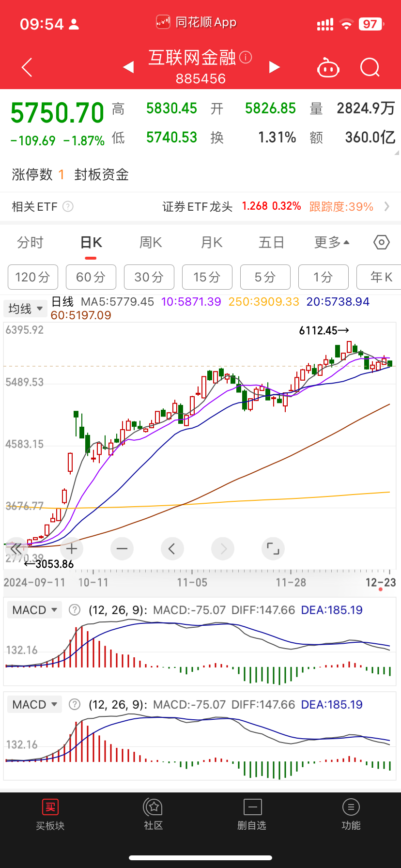The width and height of the screenshot is (401, 868).
Task: Tap the 封板资金 label
Action: [x=102, y=174]
